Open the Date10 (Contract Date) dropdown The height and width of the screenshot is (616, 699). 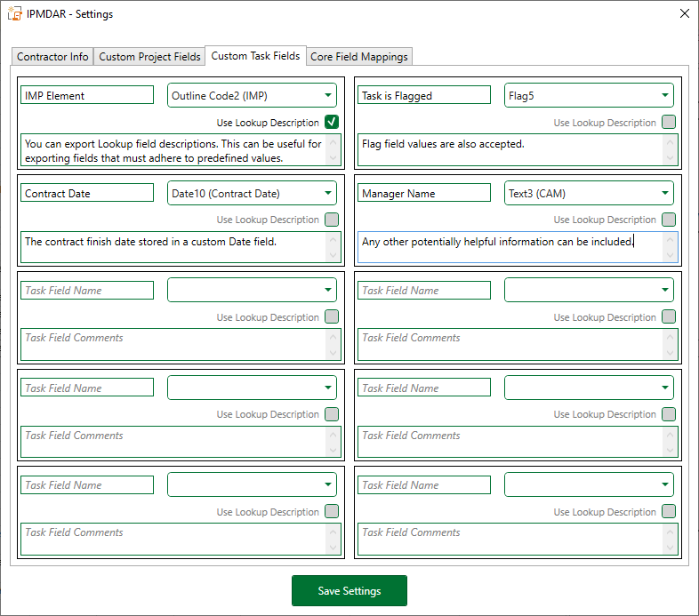point(252,193)
